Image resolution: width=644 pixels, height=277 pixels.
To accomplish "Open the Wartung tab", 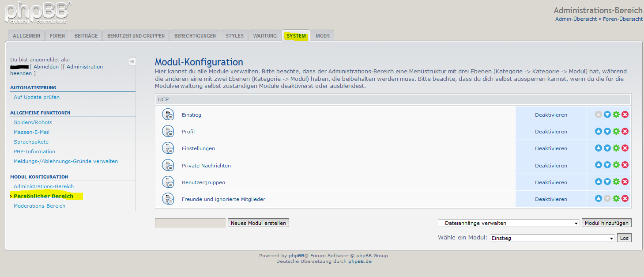I will coord(265,36).
